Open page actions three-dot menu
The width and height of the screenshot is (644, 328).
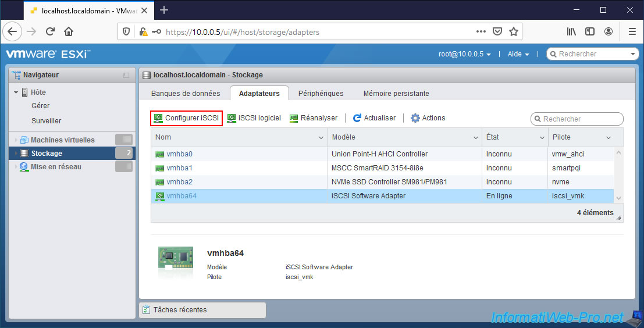tap(481, 31)
